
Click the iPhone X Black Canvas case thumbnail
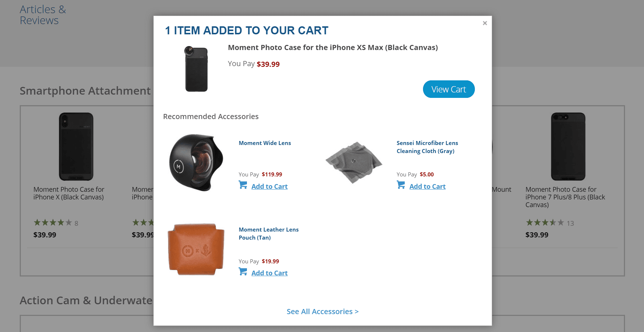[76, 146]
